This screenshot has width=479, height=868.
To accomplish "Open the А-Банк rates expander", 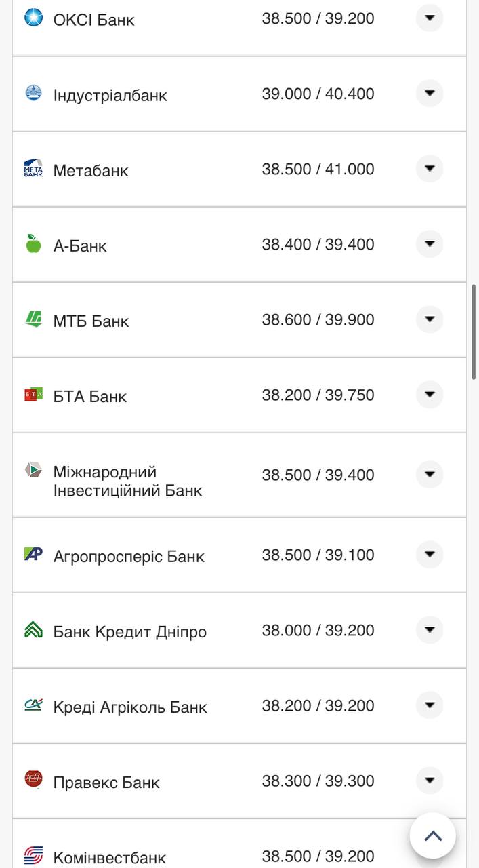I will point(430,244).
